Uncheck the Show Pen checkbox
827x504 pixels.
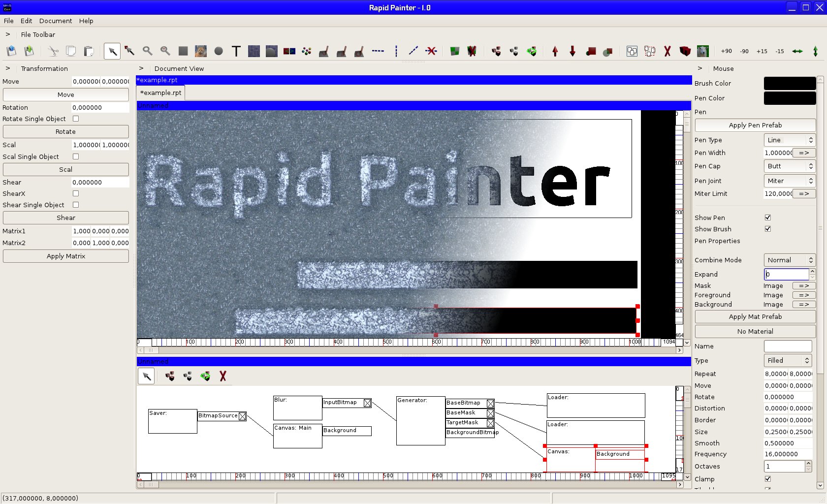pos(767,217)
